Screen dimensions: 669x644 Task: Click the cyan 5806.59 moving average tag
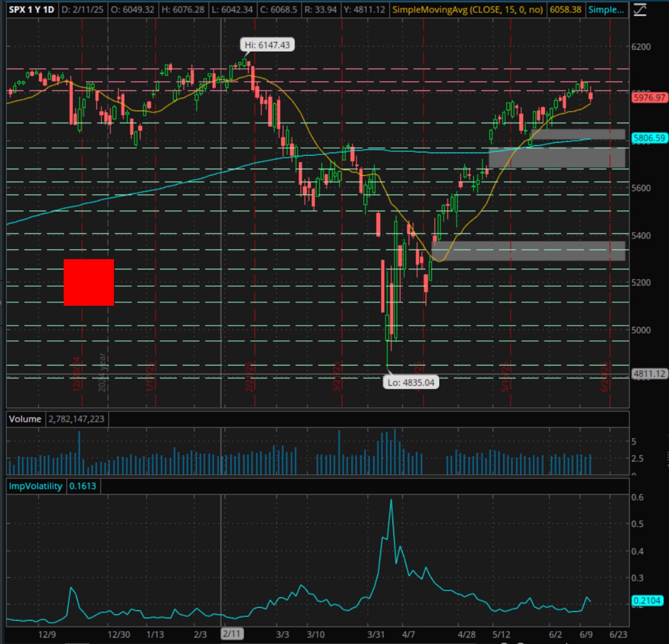pos(649,138)
